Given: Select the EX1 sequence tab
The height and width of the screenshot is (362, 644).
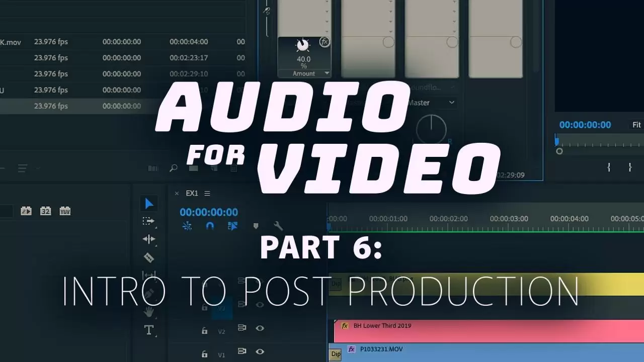Looking at the screenshot, I should [192, 194].
